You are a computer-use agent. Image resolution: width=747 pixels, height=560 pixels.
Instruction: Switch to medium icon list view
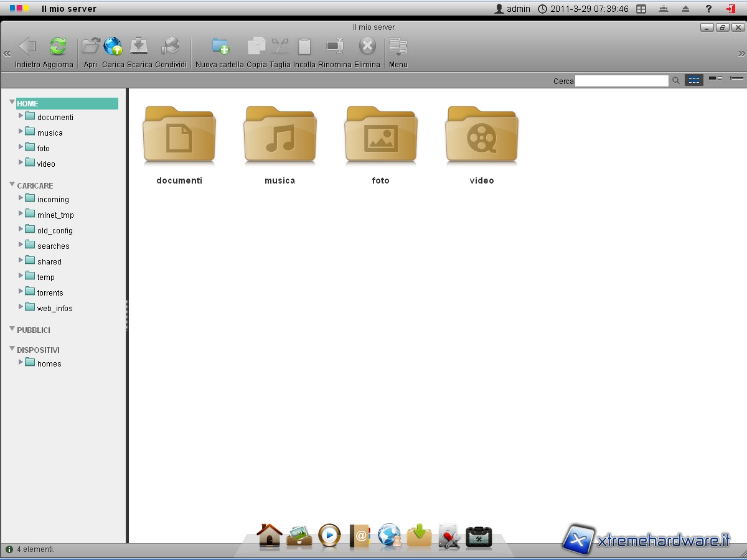click(x=715, y=79)
